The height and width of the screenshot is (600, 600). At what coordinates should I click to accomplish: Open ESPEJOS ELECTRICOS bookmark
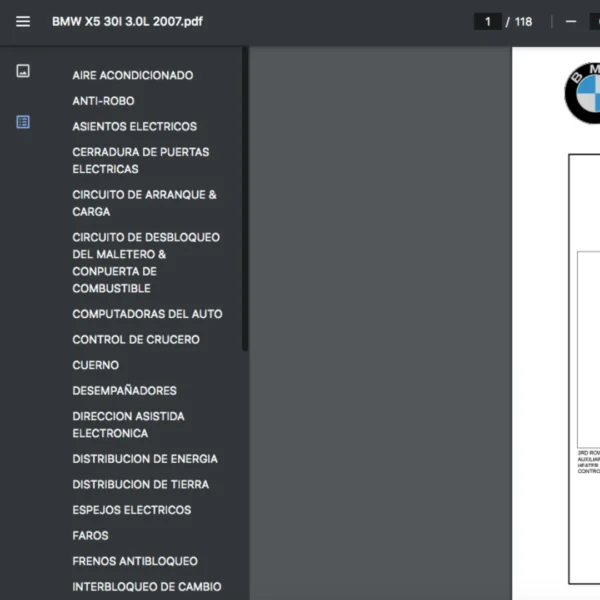[132, 510]
